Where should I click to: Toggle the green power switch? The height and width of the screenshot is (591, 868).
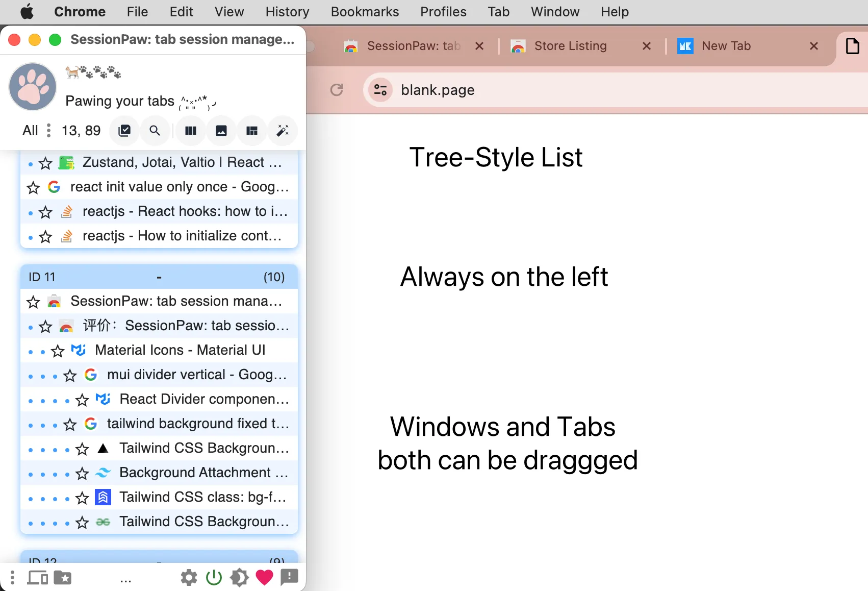pos(214,577)
